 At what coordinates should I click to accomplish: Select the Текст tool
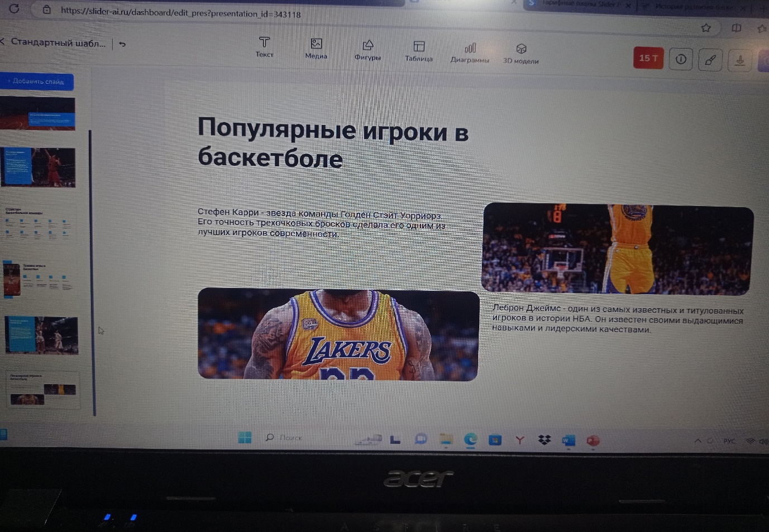pyautogui.click(x=264, y=47)
